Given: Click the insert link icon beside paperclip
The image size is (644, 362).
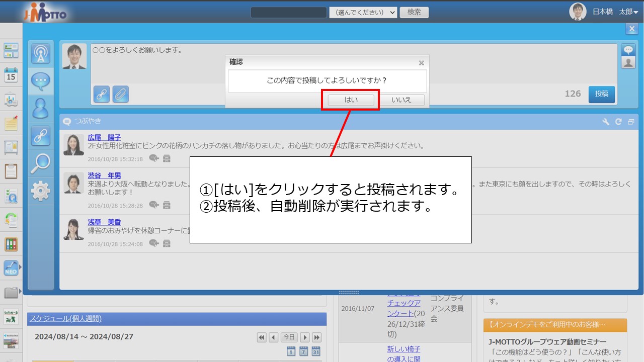Looking at the screenshot, I should pyautogui.click(x=102, y=94).
